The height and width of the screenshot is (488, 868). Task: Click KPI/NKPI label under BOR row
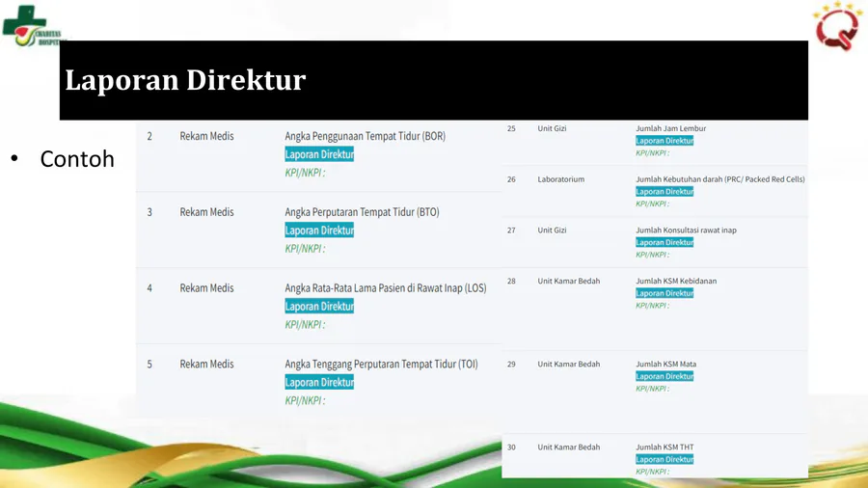(305, 173)
